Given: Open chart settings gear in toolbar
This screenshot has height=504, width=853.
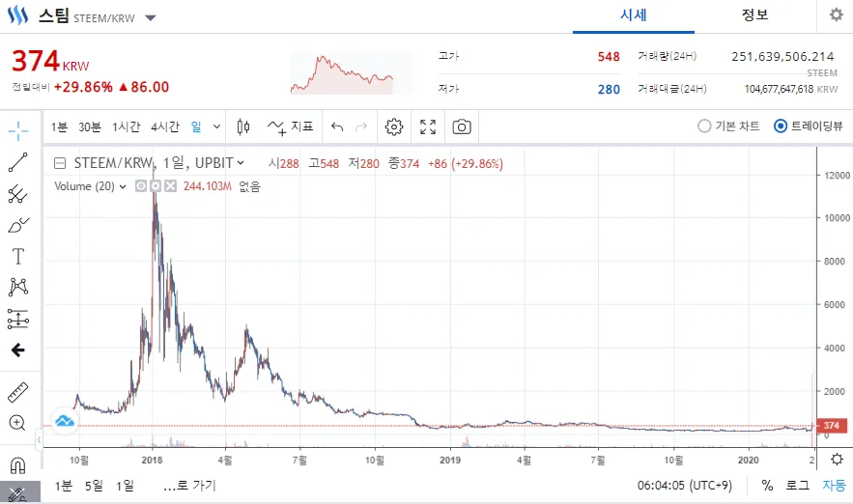Looking at the screenshot, I should pos(394,126).
